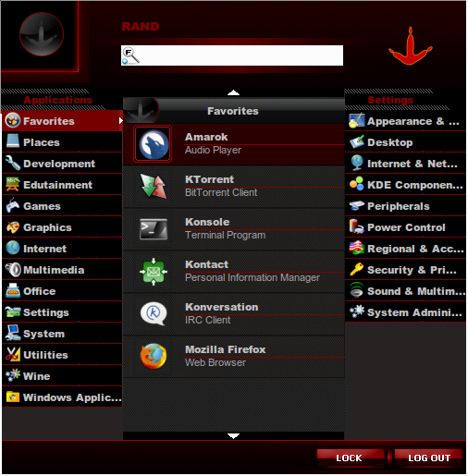This screenshot has height=476, width=468.
Task: Click the Favorites paw icon in Applications
Action: [x=13, y=120]
